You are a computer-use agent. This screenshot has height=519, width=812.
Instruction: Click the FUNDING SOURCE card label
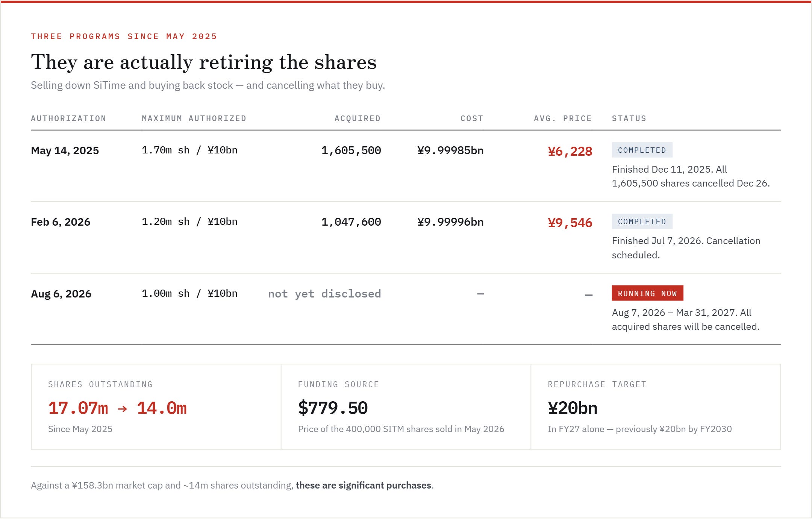(x=338, y=384)
